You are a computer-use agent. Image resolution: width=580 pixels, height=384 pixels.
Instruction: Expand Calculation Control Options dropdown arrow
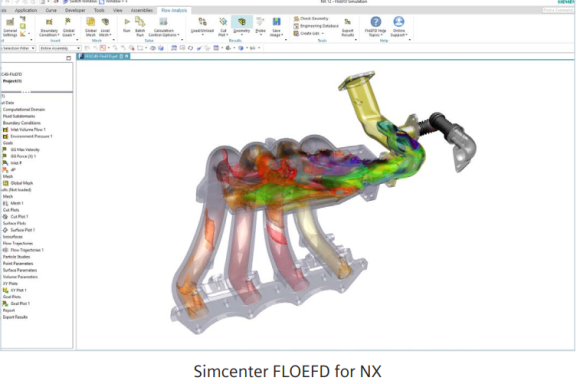pyautogui.click(x=178, y=35)
